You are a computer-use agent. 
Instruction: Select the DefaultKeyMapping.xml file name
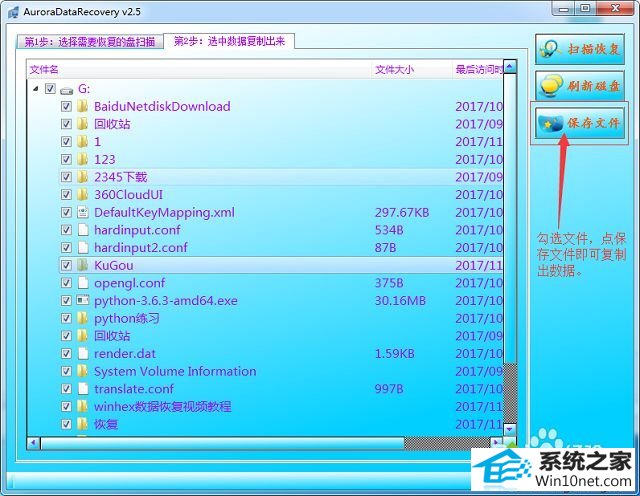pyautogui.click(x=164, y=213)
